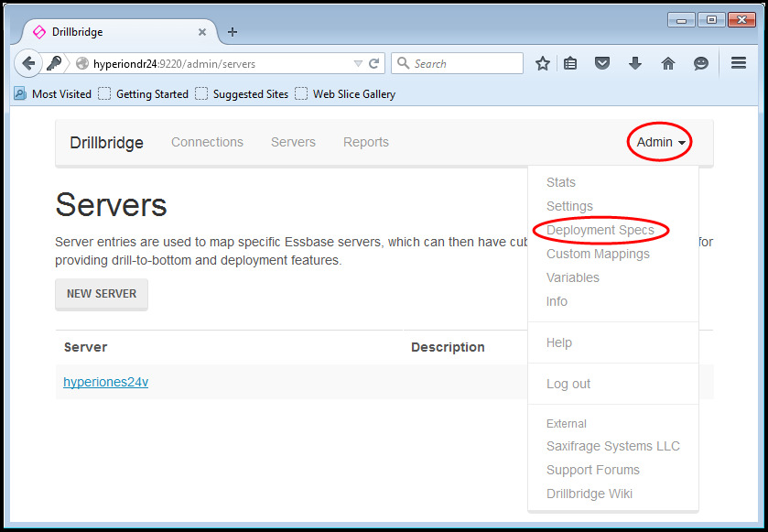
Task: Click the Description column header
Action: (448, 347)
